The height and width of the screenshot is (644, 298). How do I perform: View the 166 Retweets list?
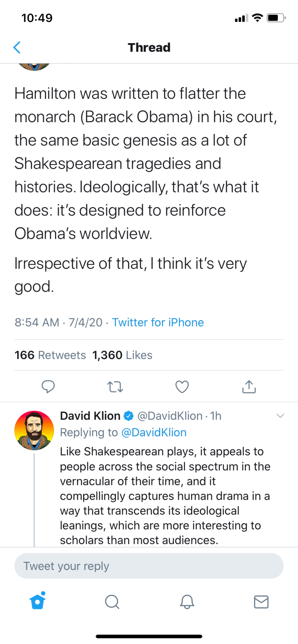(50, 355)
